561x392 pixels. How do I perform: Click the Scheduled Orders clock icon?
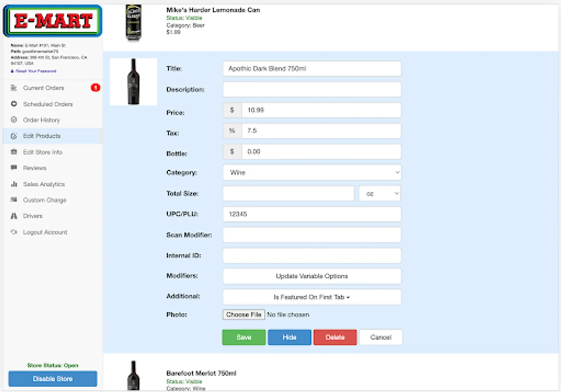[14, 104]
